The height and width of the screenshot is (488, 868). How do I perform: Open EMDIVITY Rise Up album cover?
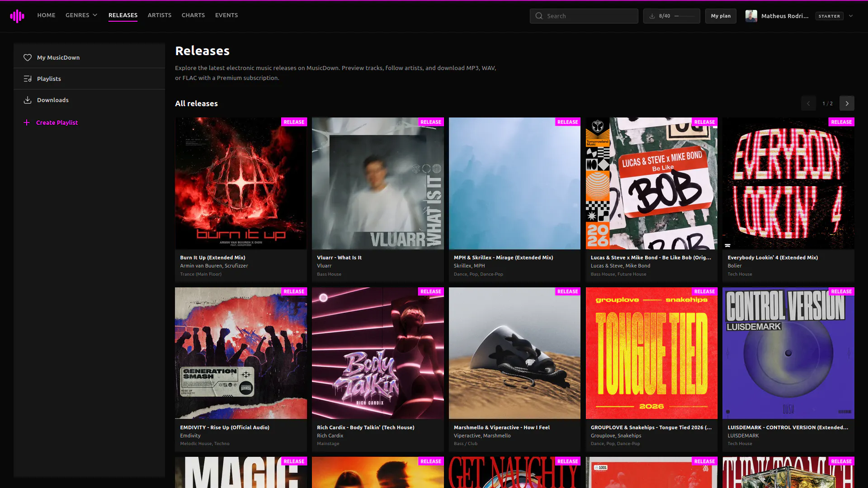[241, 353]
